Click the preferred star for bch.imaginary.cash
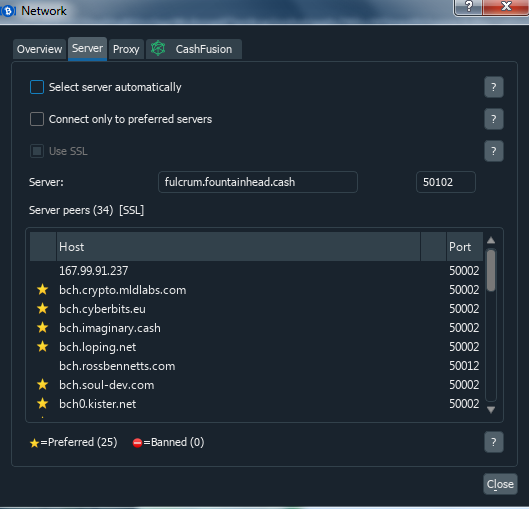529x509 pixels. [x=43, y=328]
